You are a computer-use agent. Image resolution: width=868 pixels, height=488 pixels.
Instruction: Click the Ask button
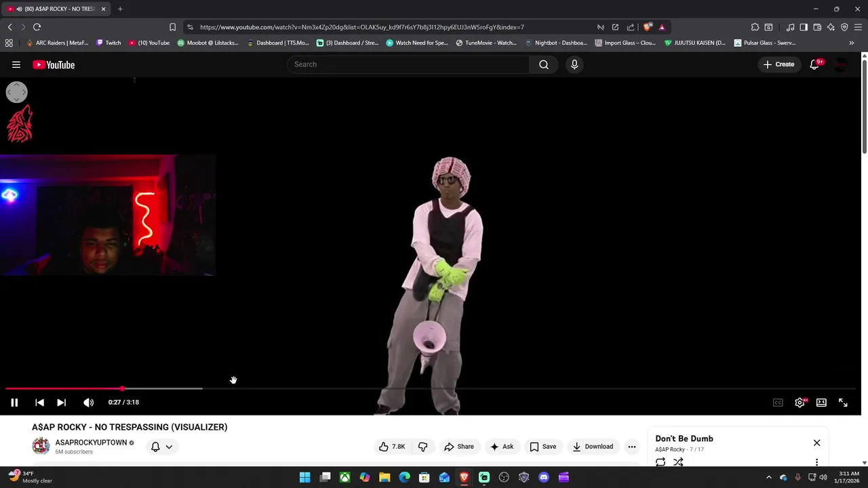(x=502, y=447)
